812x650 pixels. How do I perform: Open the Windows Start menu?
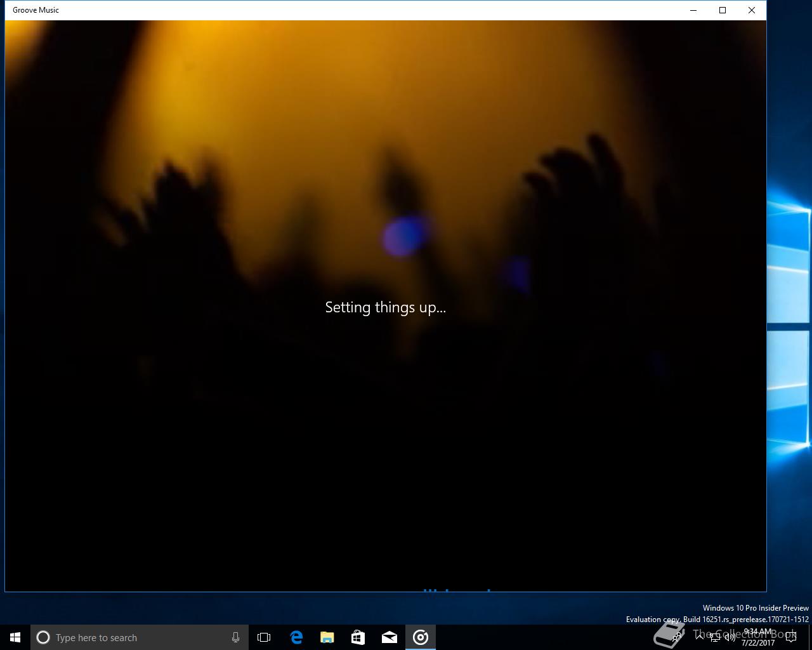point(15,637)
